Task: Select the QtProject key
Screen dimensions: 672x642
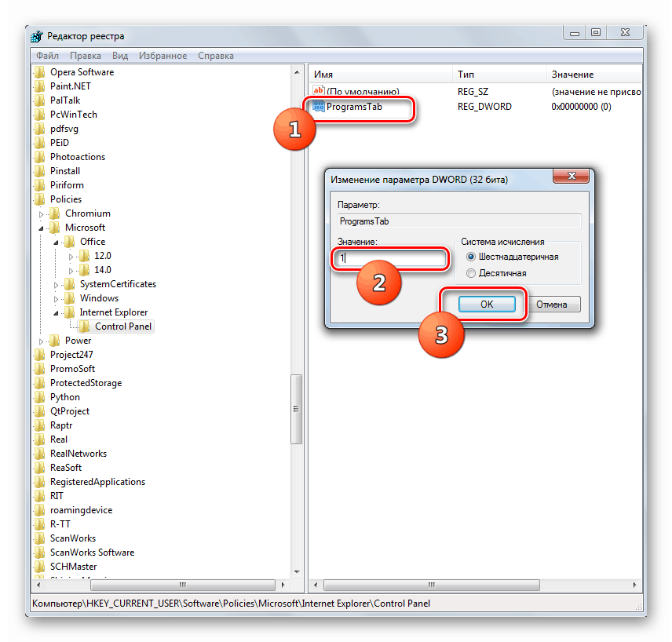Action: 70,411
